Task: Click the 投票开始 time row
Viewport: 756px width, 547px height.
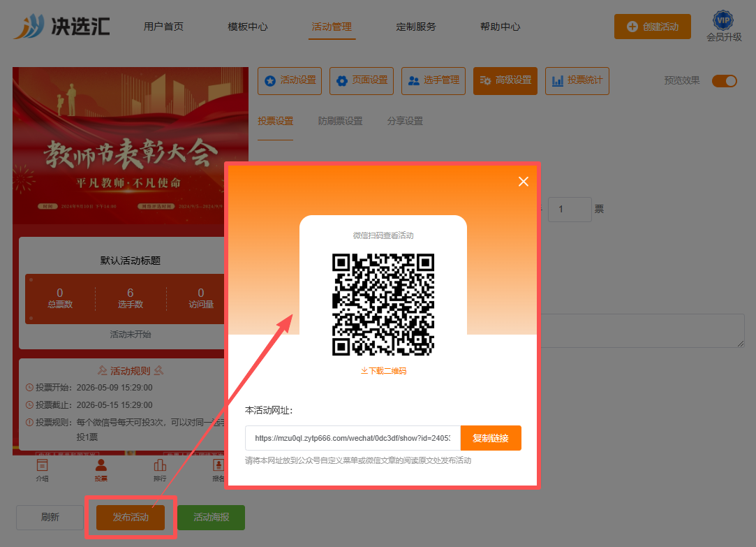Action: 89,387
